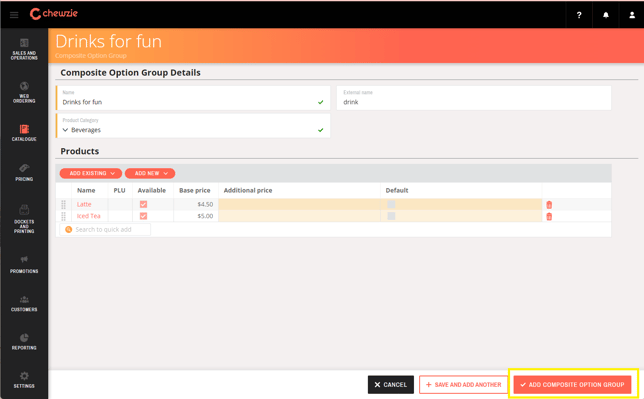Click the Default column header
644x399 pixels.
397,190
